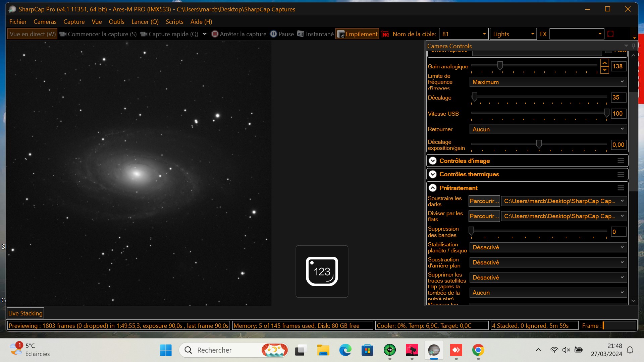Click the Rechercher search field on taskbar

pyautogui.click(x=218, y=350)
